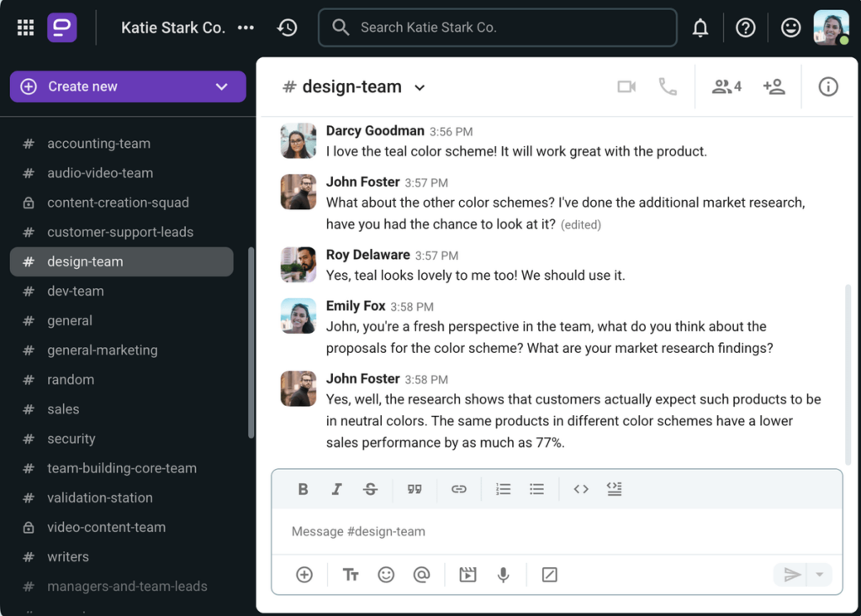Open the design-team channel name dropdown
Image resolution: width=861 pixels, height=616 pixels.
pos(420,87)
